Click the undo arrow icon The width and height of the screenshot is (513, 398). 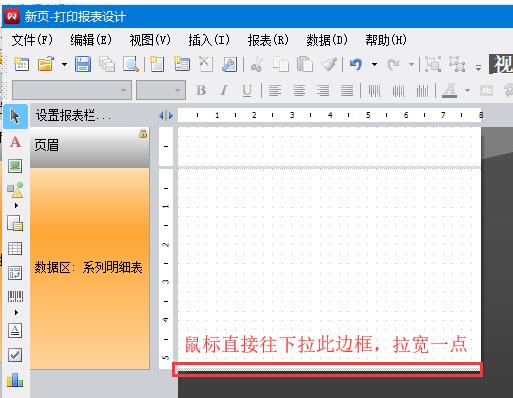pyautogui.click(x=356, y=64)
